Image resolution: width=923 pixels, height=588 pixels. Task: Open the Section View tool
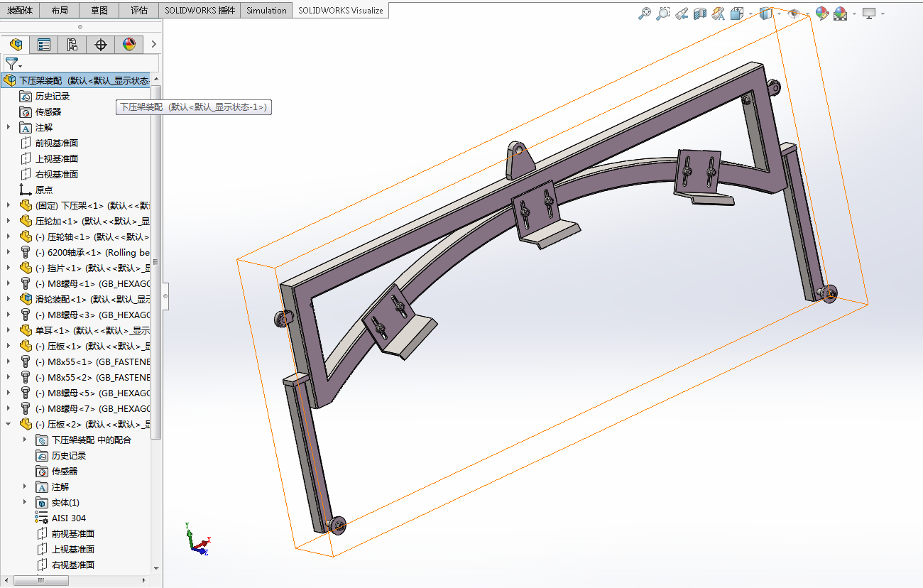click(x=700, y=13)
